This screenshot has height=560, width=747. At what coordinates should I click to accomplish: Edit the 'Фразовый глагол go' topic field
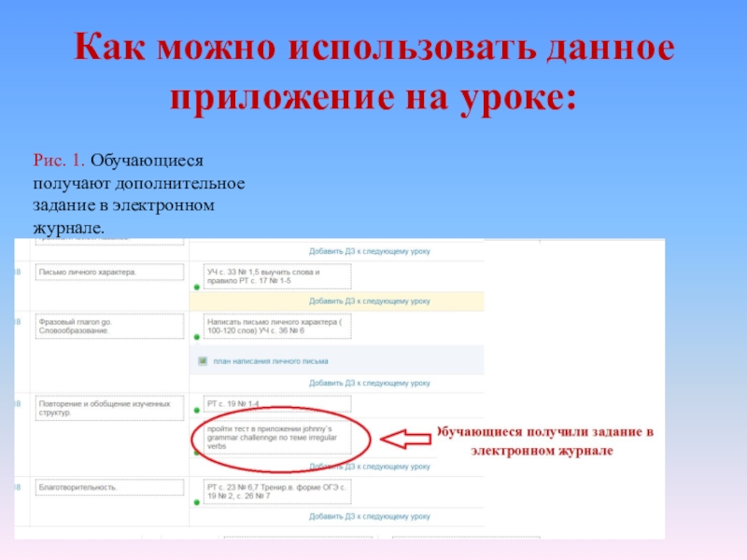tap(109, 326)
